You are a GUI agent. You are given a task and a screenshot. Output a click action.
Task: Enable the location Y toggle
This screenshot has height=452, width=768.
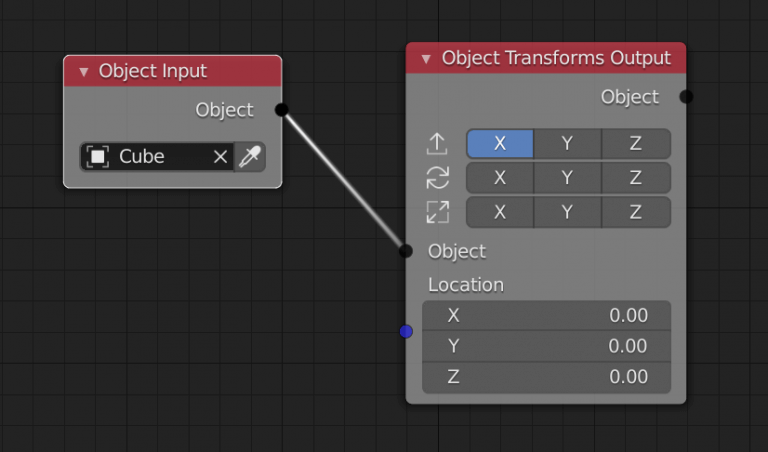(567, 144)
